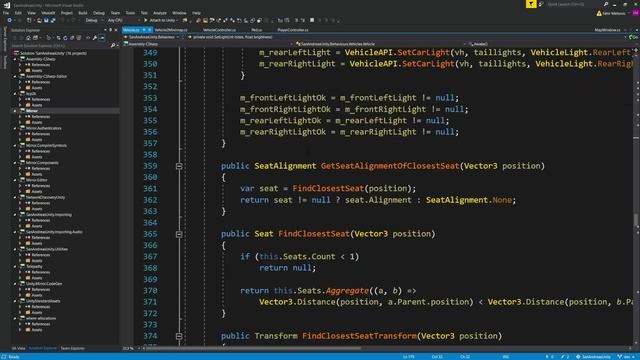Switch to the VehicleController.cs tab

(219, 30)
